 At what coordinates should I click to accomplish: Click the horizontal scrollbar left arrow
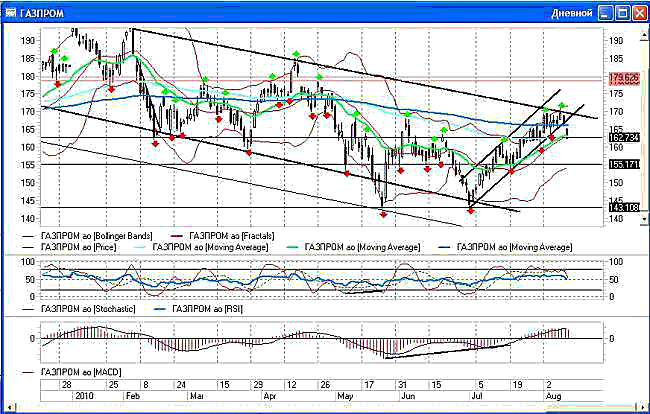pos(10,407)
